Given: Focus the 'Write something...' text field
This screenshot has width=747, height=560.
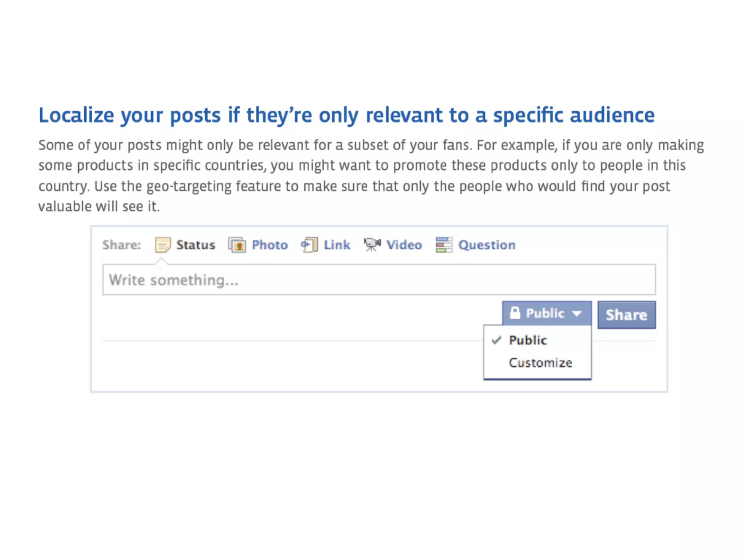Looking at the screenshot, I should [379, 280].
